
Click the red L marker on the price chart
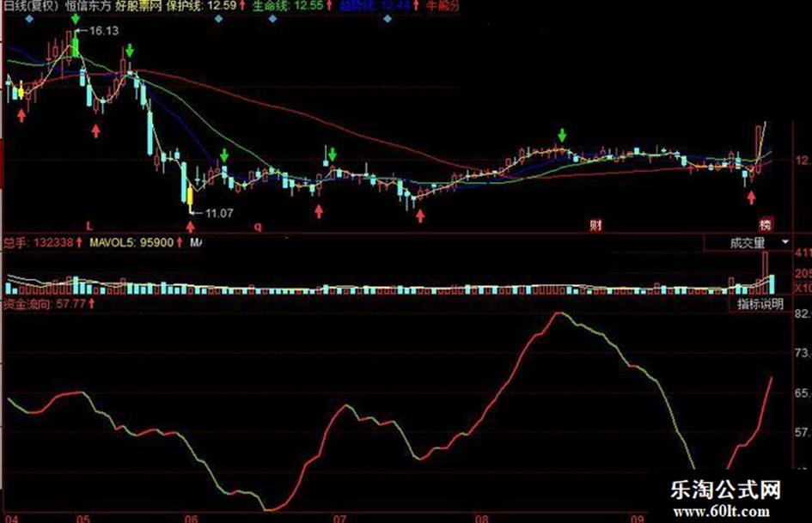[x=89, y=226]
